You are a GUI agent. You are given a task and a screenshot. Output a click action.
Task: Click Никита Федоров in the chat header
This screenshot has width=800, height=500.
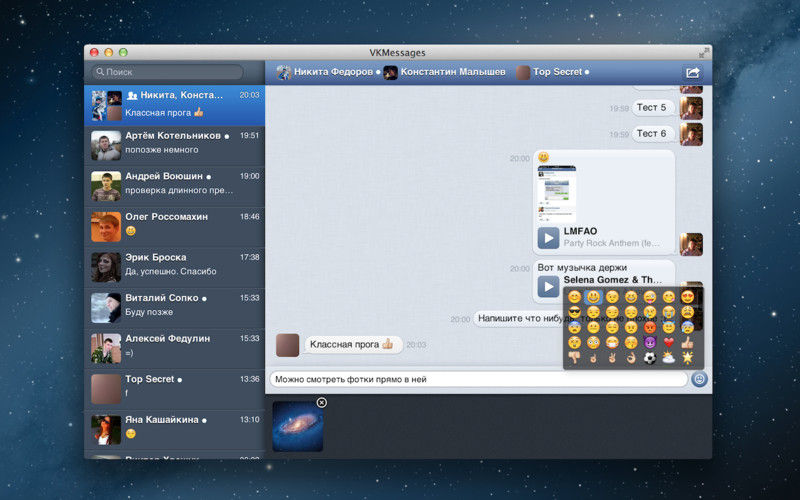(328, 72)
